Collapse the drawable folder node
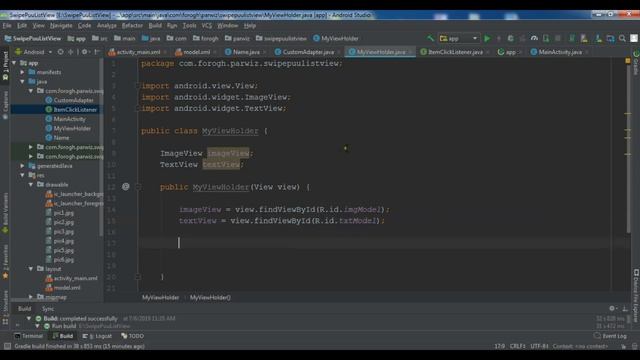Viewport: 640px width, 360px height. click(x=31, y=184)
